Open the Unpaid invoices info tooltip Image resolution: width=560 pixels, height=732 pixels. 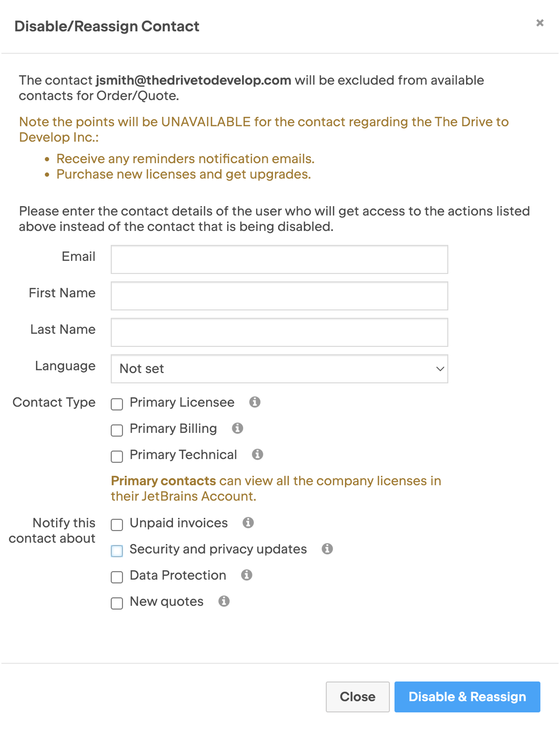pos(248,523)
